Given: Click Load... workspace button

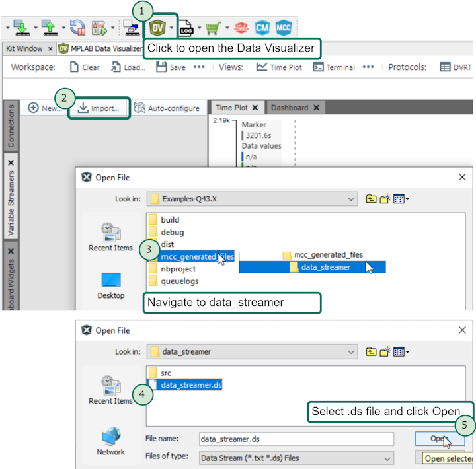Looking at the screenshot, I should coord(128,67).
